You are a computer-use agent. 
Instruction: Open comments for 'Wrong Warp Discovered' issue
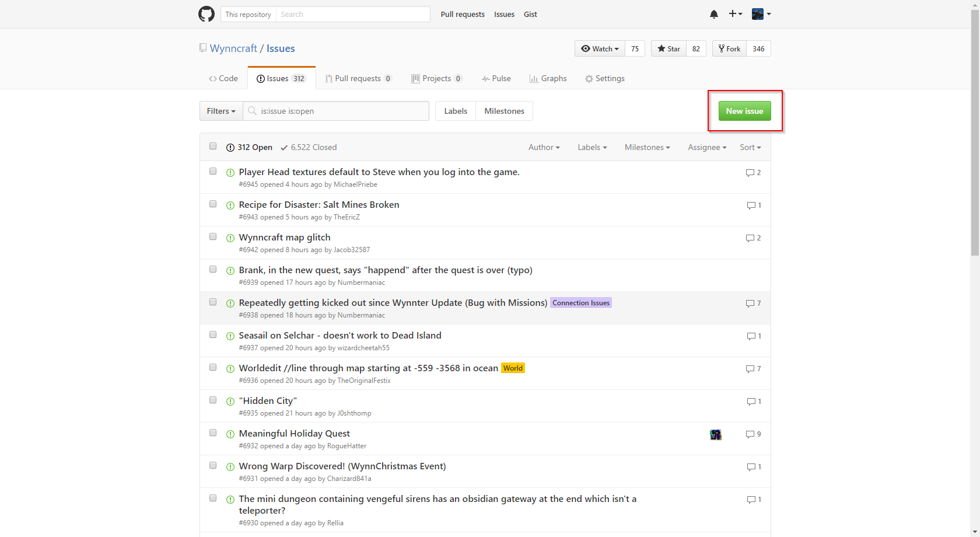[754, 467]
